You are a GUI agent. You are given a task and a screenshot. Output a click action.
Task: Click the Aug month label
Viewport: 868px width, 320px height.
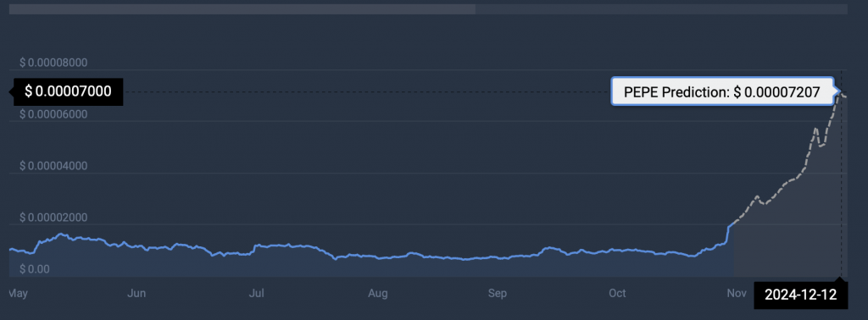377,294
